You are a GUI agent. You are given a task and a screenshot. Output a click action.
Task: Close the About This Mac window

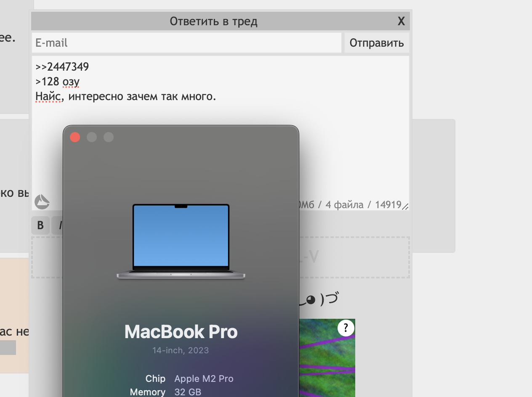click(75, 137)
